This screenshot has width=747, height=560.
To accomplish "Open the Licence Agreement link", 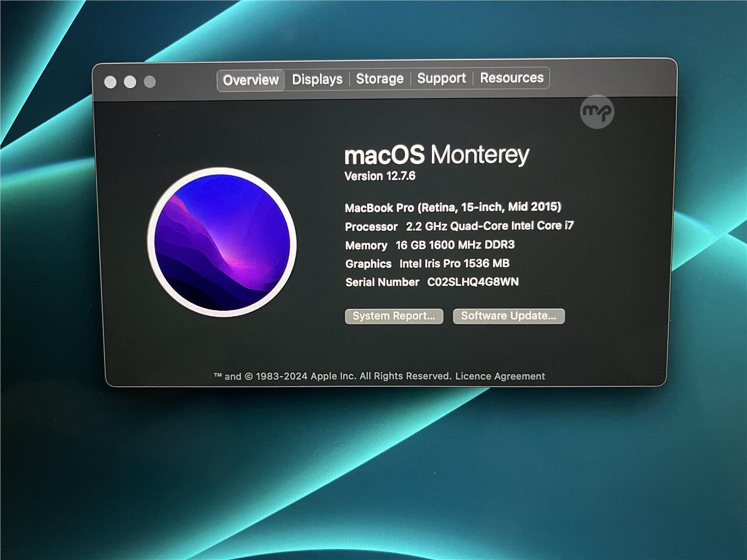I will point(500,376).
